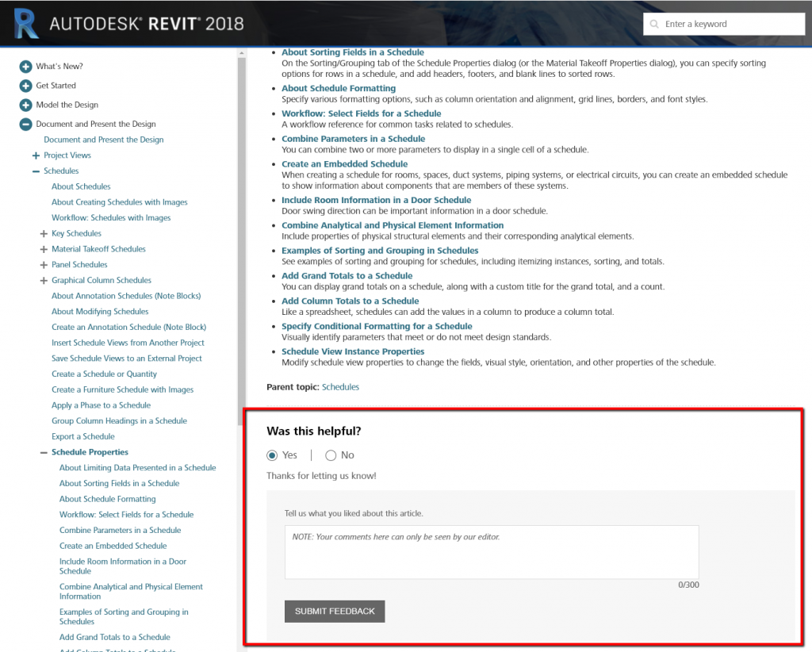Image resolution: width=812 pixels, height=652 pixels.
Task: Expand the Panel Schedules node
Action: click(44, 265)
